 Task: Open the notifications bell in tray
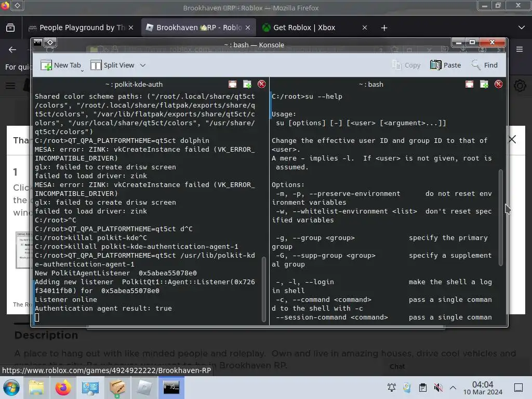coord(392,388)
